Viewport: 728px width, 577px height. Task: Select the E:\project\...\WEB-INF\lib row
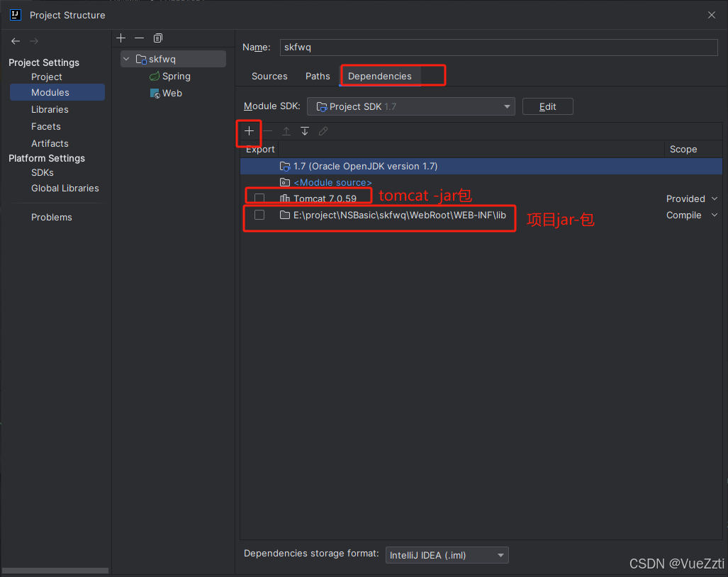point(481,215)
